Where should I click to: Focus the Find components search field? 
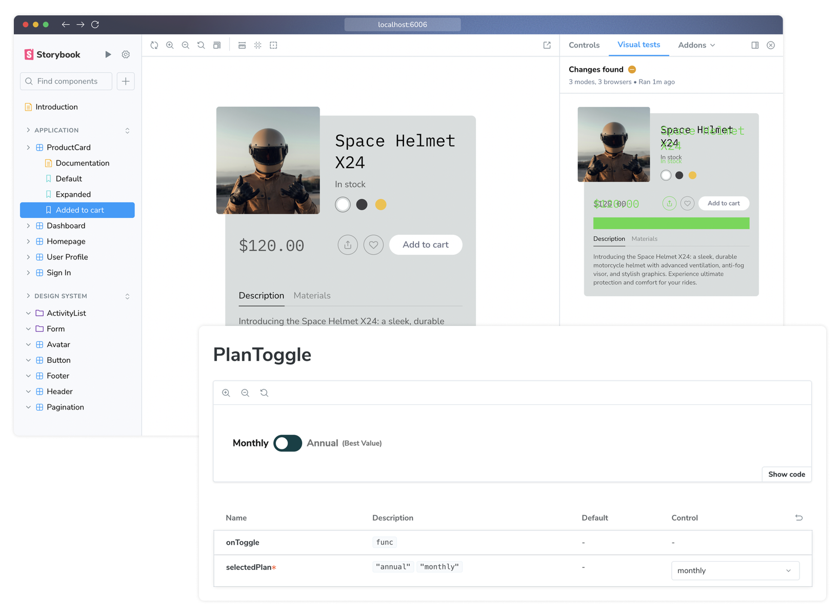point(66,81)
